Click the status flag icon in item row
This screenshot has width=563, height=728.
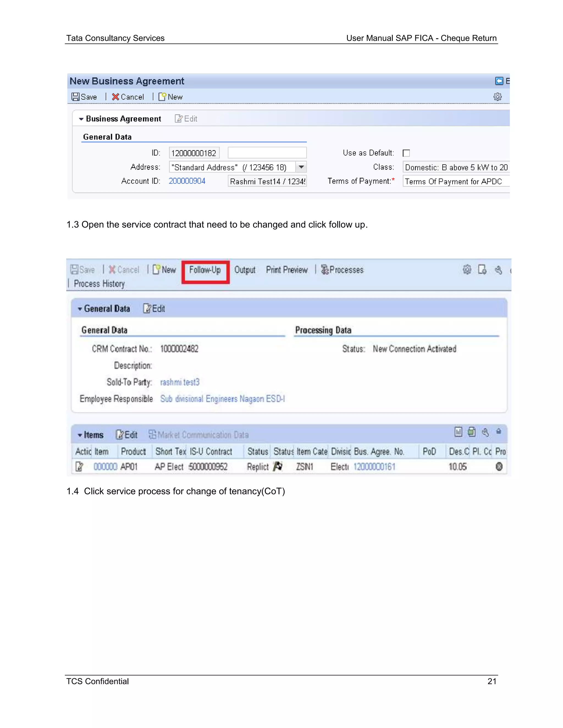[277, 466]
